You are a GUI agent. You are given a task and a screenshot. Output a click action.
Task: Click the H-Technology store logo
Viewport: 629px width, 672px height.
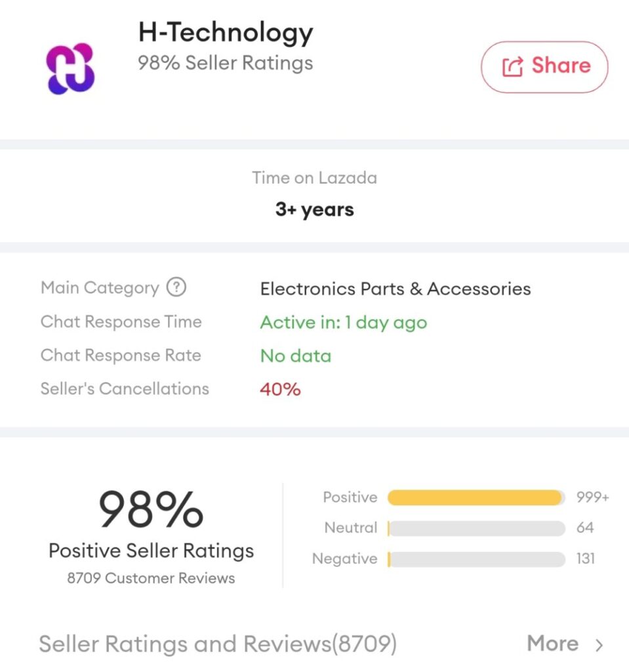click(x=71, y=68)
